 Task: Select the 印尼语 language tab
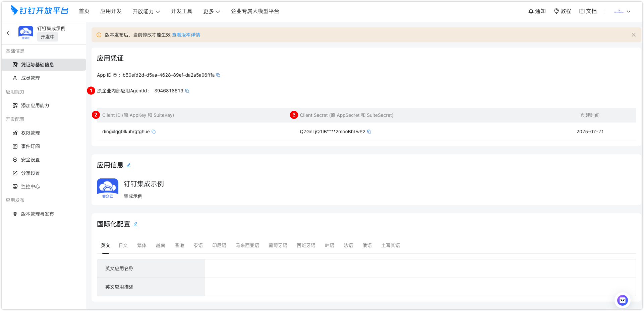click(x=219, y=245)
